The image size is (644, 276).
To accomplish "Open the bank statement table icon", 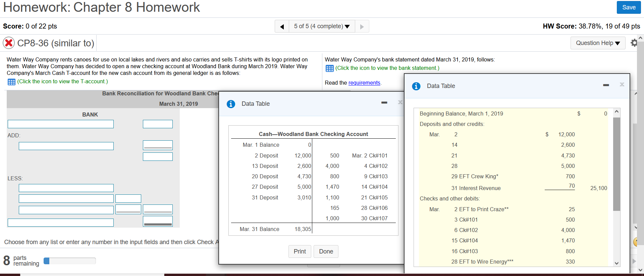I will click(x=330, y=68).
